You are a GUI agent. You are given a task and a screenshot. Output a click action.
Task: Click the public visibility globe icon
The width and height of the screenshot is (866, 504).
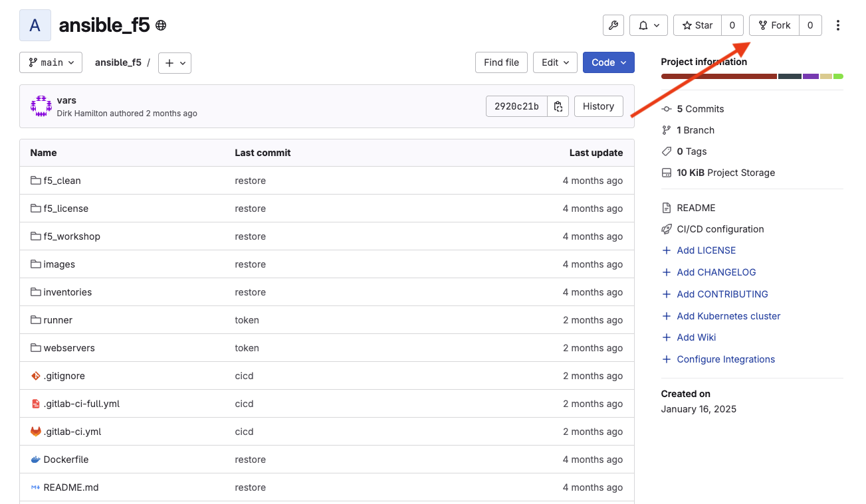(161, 26)
